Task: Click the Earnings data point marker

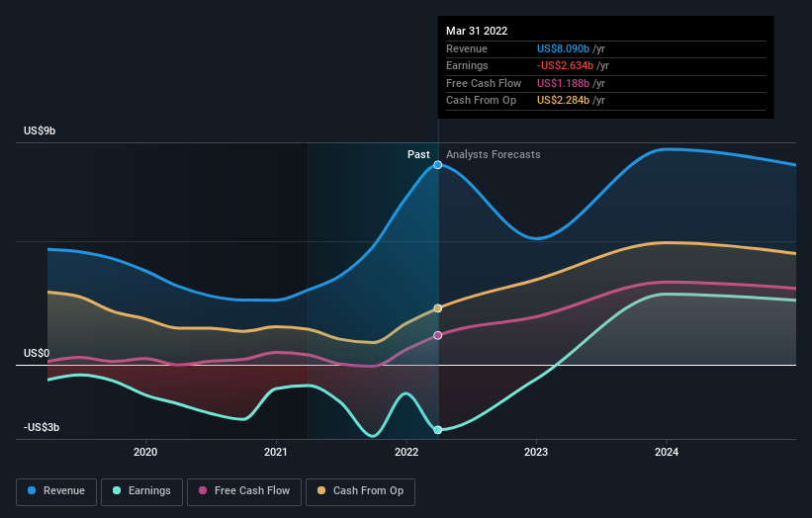Action: pyautogui.click(x=438, y=430)
